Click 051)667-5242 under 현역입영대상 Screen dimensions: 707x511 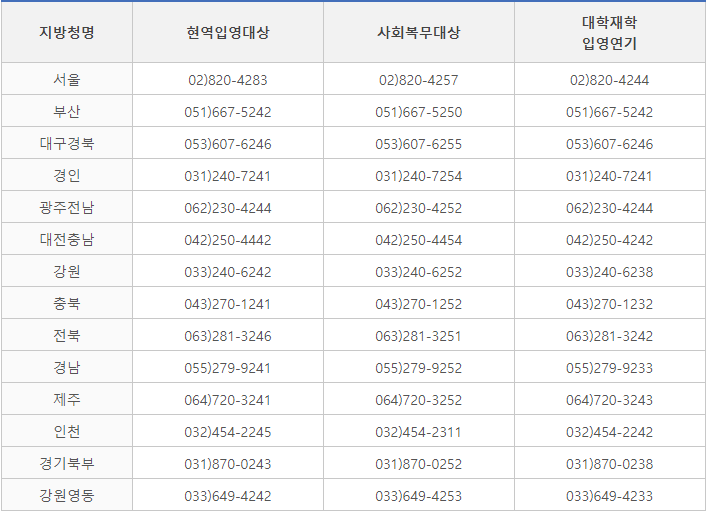pyautogui.click(x=228, y=112)
